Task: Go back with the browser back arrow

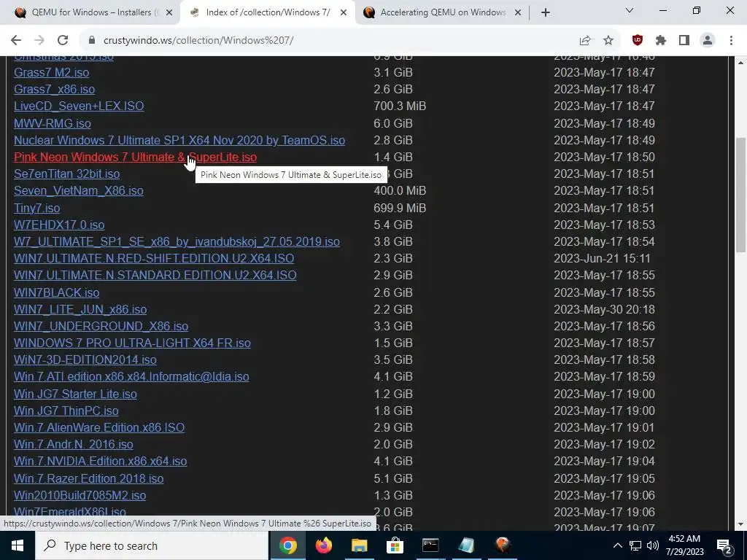Action: [16, 41]
